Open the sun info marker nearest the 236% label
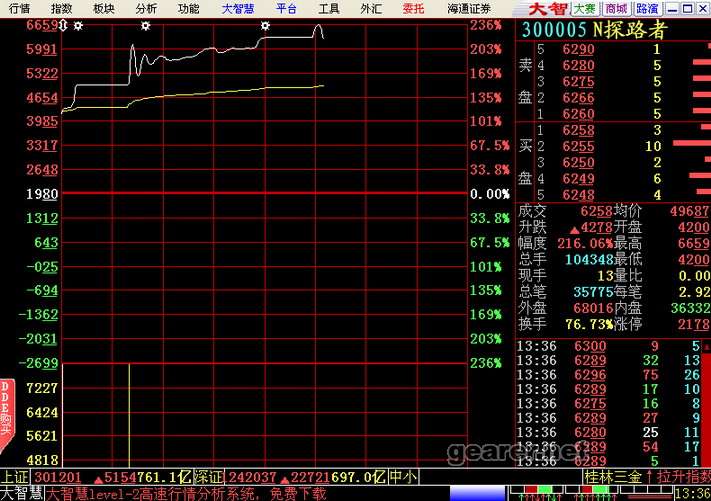 [x=265, y=26]
